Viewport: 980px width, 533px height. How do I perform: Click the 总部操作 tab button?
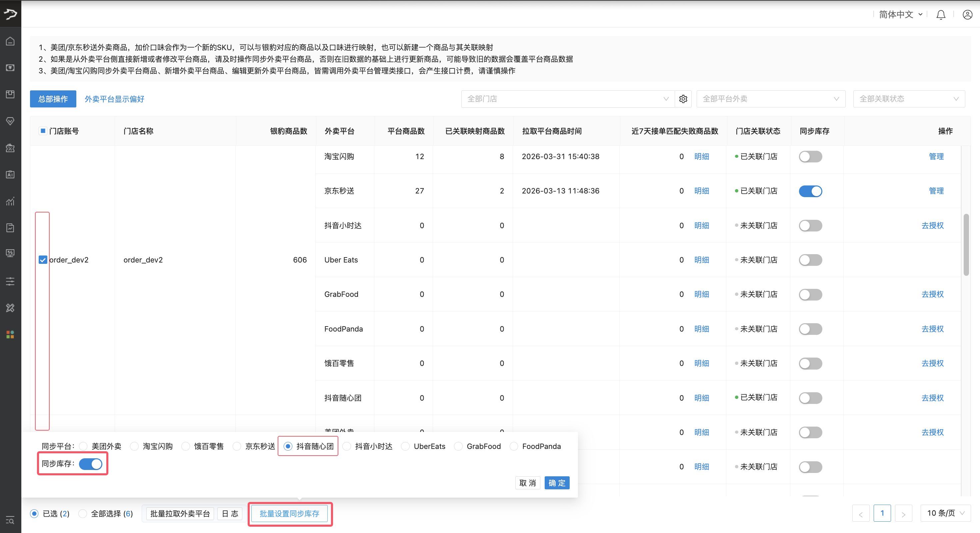[53, 99]
